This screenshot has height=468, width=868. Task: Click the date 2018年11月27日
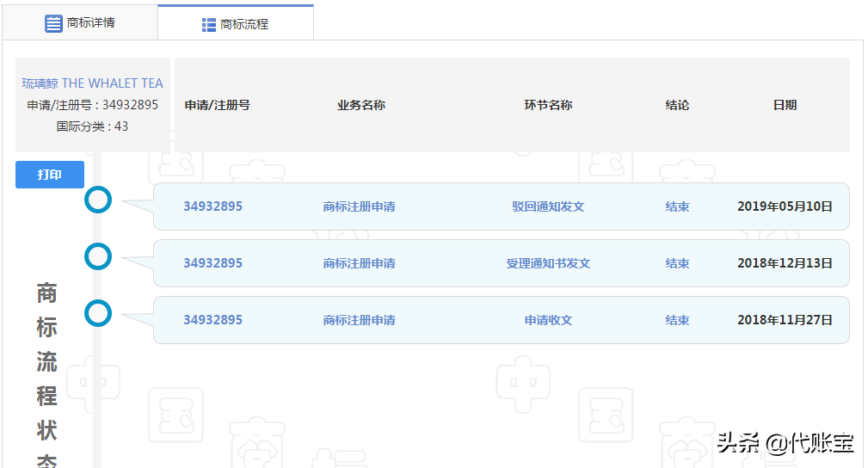[785, 320]
